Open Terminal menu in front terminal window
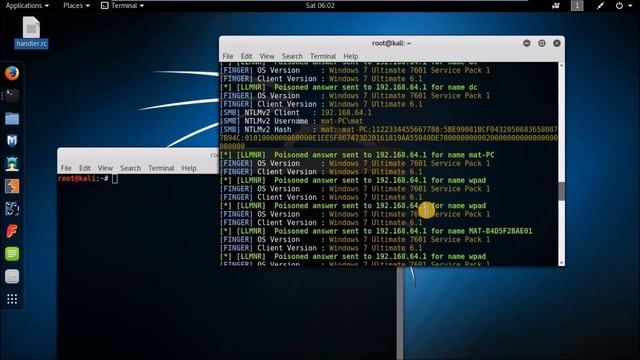Viewport: 640px width, 360px height. pos(322,56)
